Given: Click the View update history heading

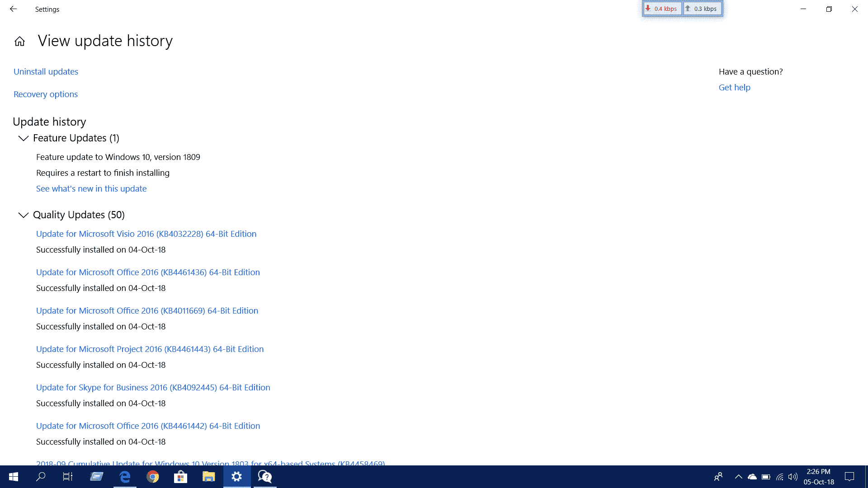Looking at the screenshot, I should [x=105, y=41].
